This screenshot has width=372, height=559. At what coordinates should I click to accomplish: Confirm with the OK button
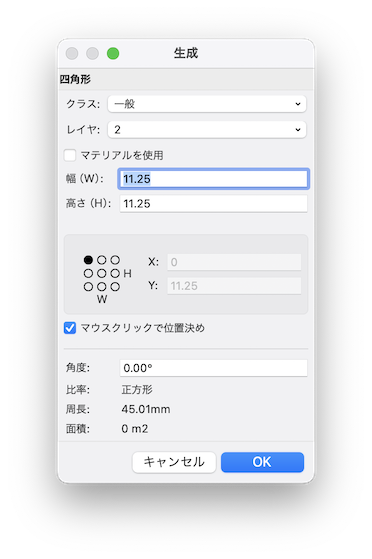click(262, 462)
